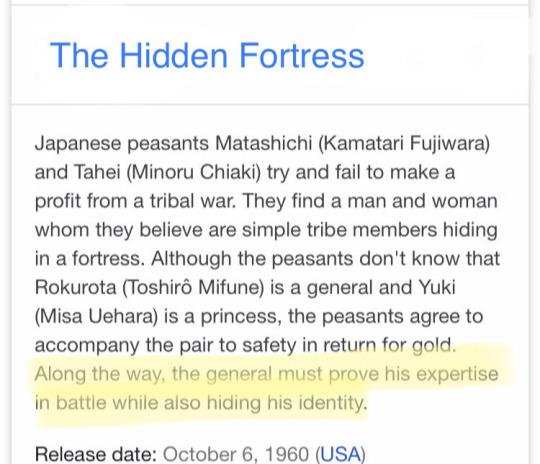Click the yellow highlighted sentence starting 'Along the way'

coord(267,388)
